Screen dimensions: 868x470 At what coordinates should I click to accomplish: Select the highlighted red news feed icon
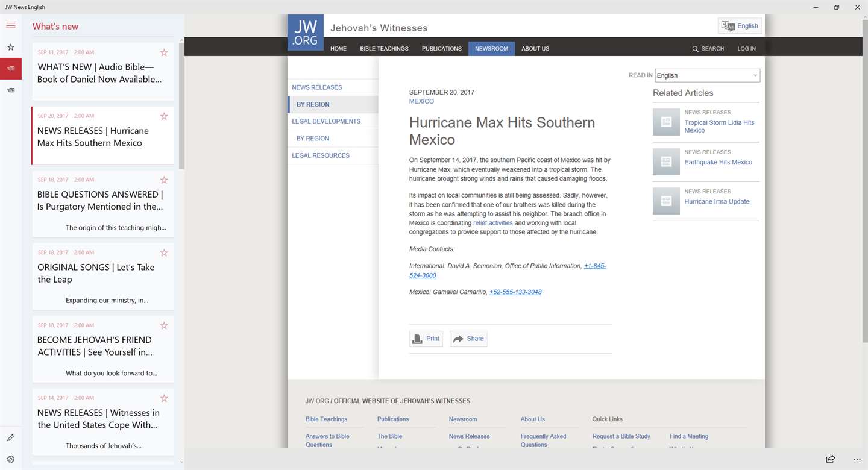click(11, 69)
